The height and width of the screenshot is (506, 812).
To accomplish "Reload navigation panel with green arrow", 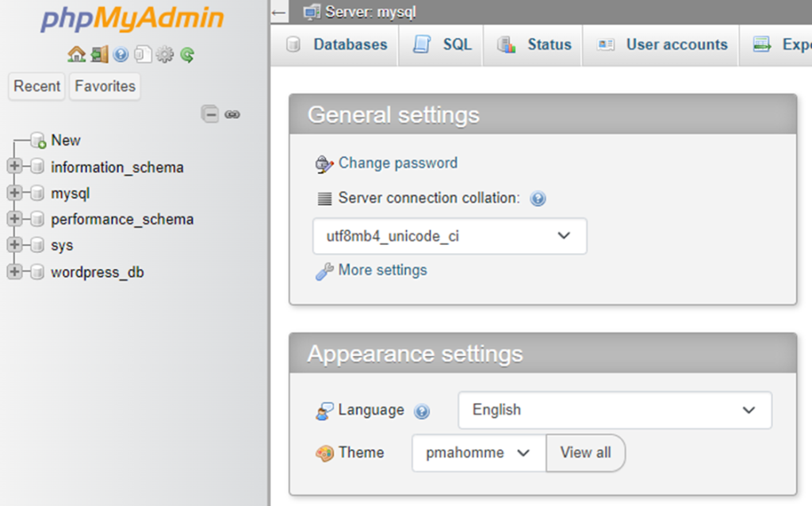I will coord(187,55).
